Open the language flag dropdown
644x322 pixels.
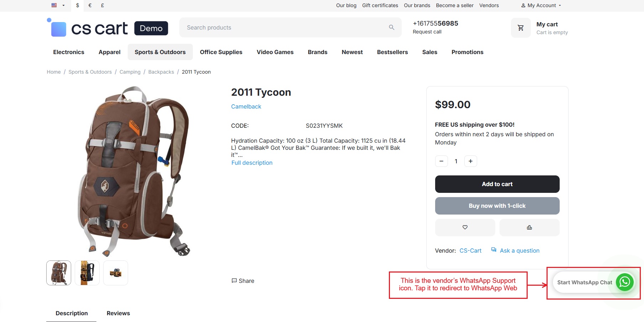coord(58,5)
